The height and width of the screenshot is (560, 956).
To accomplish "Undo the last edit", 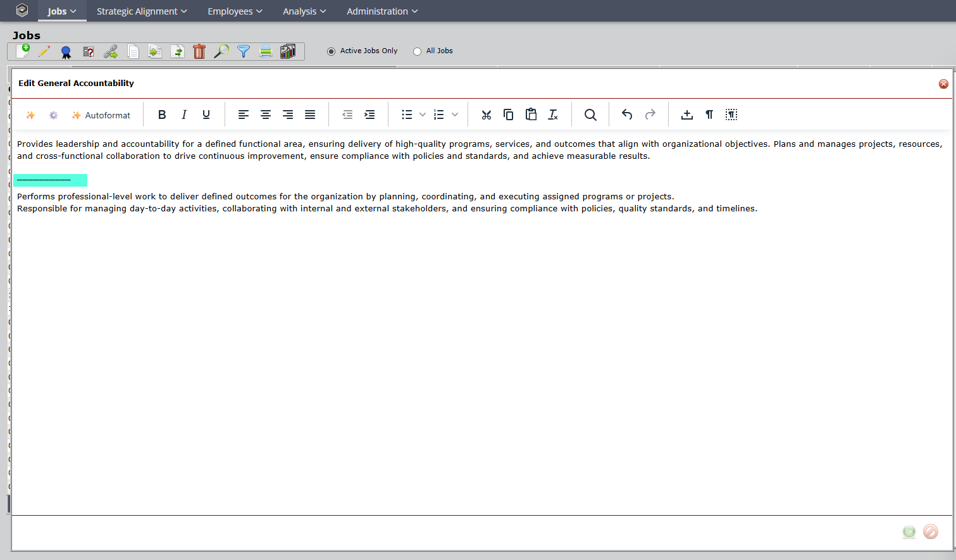I will [627, 115].
